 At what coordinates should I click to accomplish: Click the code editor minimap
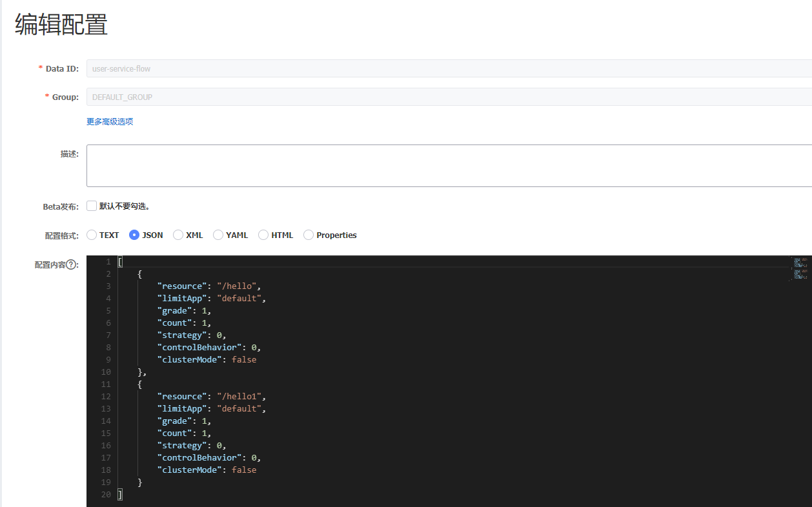(x=800, y=268)
